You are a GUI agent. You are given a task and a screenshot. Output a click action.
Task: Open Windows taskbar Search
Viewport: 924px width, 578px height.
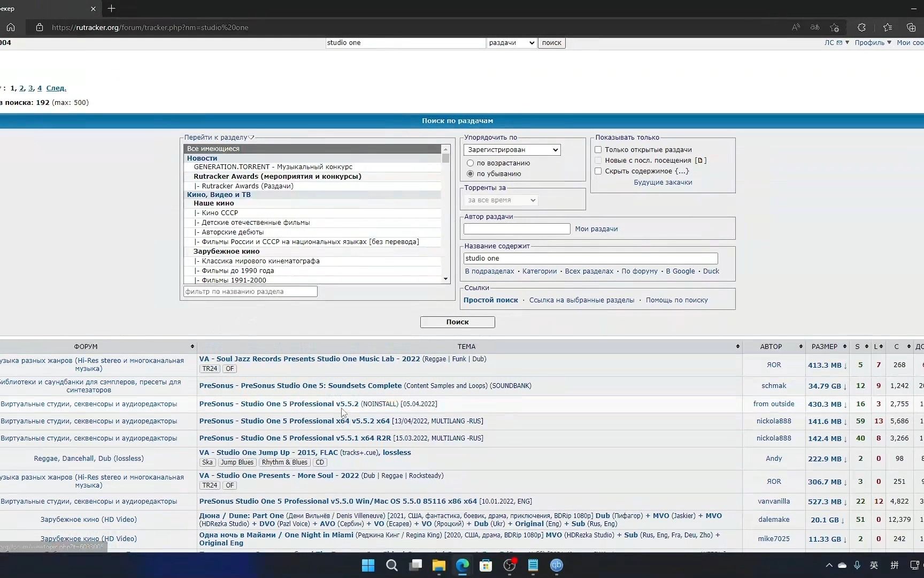coord(392,565)
